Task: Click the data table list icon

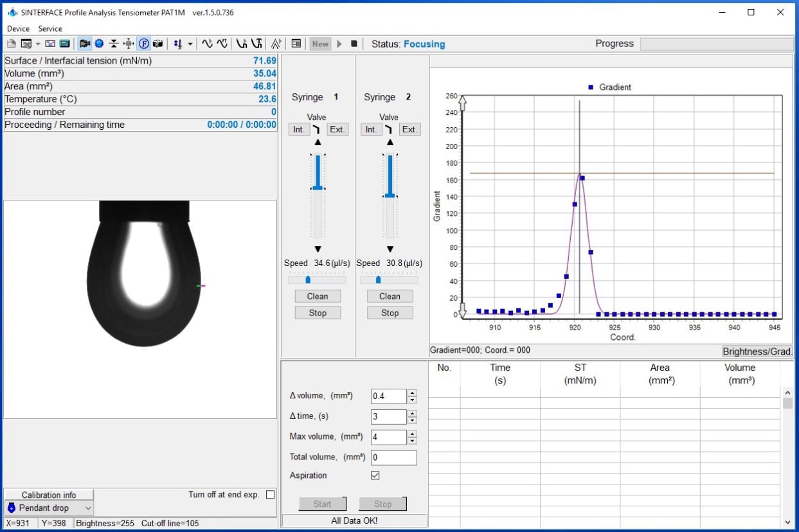Action: point(296,44)
